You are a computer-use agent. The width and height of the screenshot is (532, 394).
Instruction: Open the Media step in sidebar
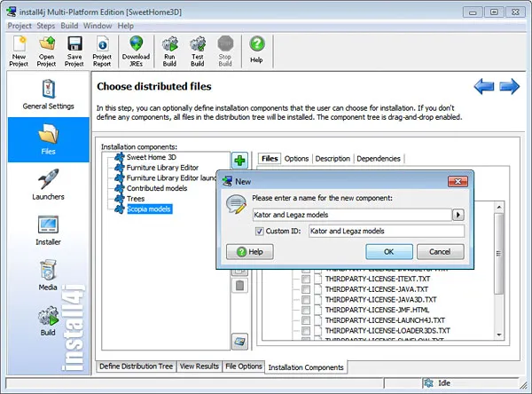tap(48, 275)
